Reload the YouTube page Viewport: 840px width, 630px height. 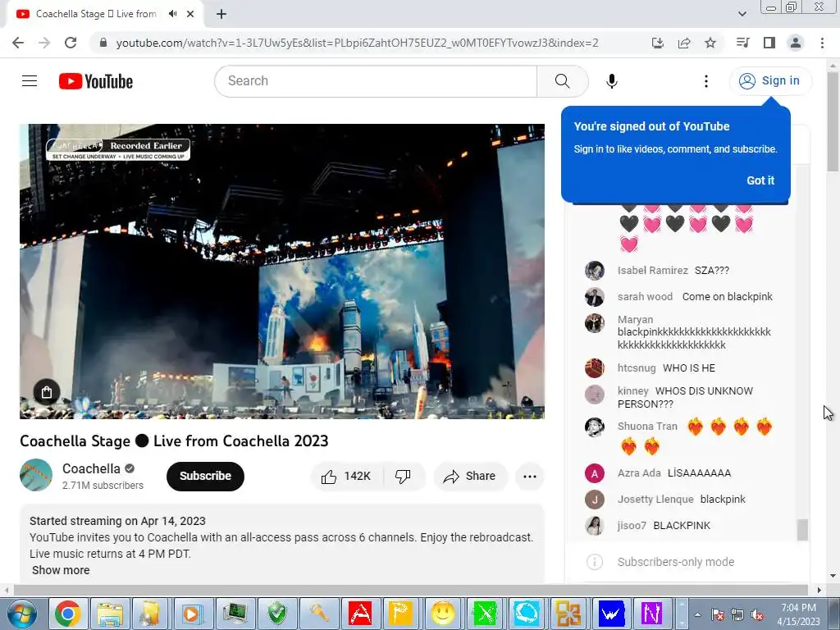[x=71, y=43]
